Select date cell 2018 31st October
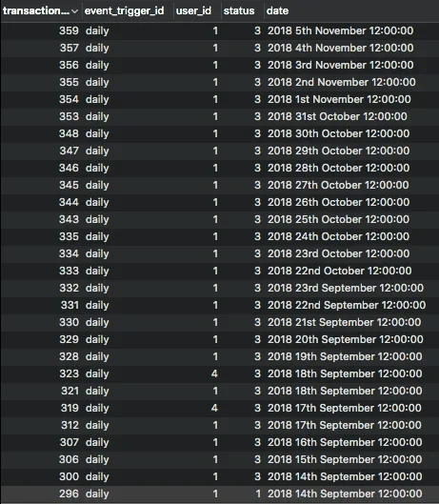The width and height of the screenshot is (439, 504). [337, 116]
